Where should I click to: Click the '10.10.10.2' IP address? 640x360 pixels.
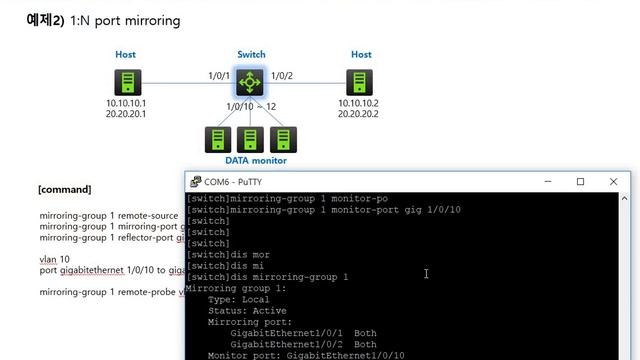[358, 103]
